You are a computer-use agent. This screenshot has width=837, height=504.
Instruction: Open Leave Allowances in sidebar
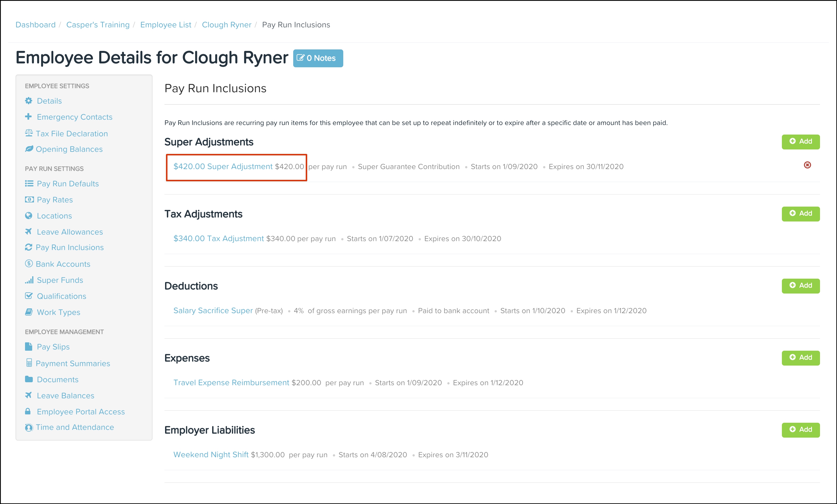click(x=70, y=232)
